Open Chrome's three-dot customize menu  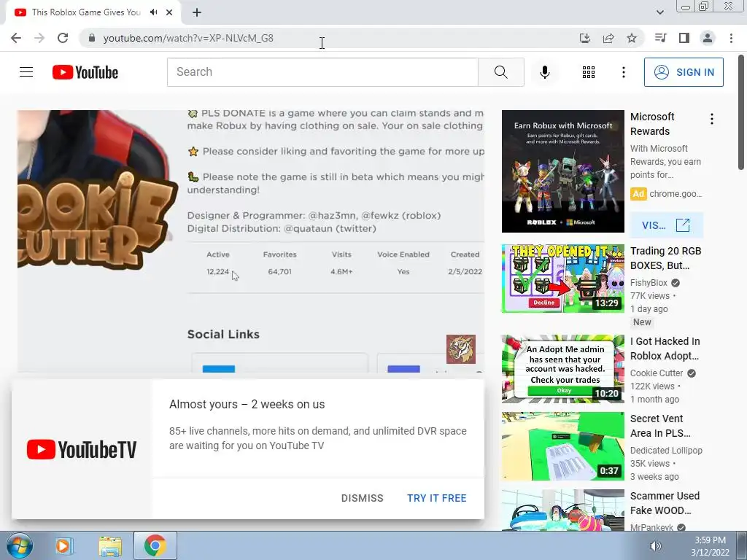(x=731, y=38)
